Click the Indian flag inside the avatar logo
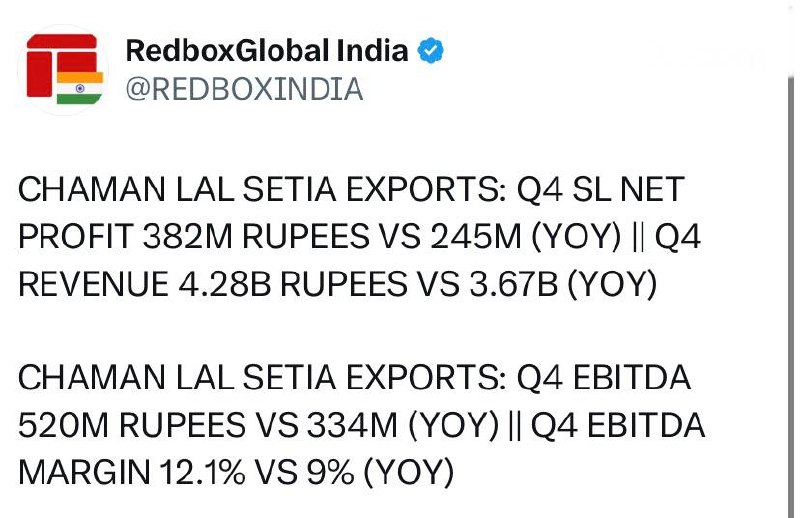 tap(80, 88)
